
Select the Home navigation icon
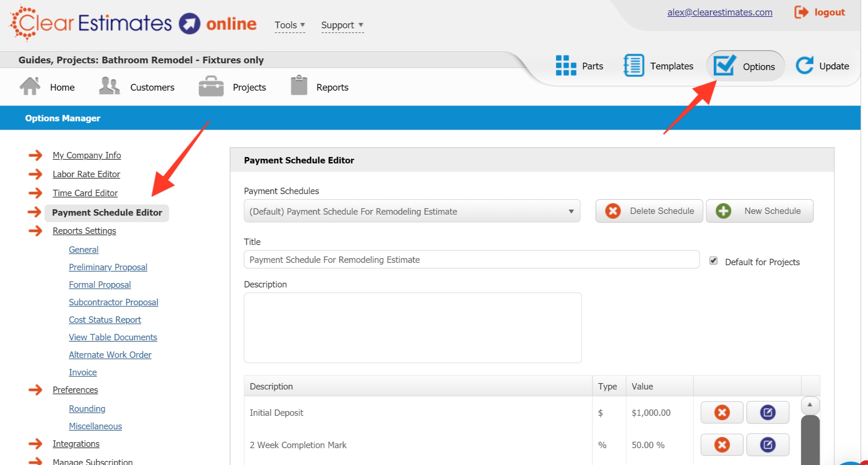click(x=30, y=86)
